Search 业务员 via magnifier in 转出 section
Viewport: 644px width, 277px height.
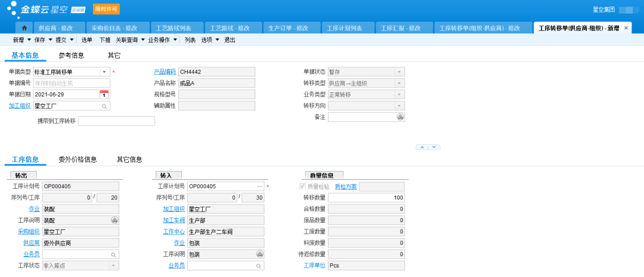coord(113,254)
